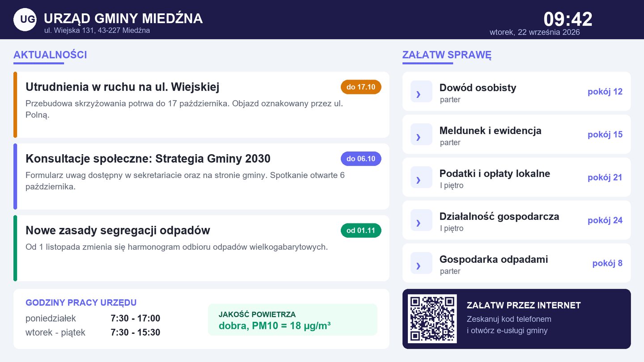This screenshot has height=362, width=644.
Task: Click the chevron icon beside Meldunek i ewidencja
Action: [421, 135]
